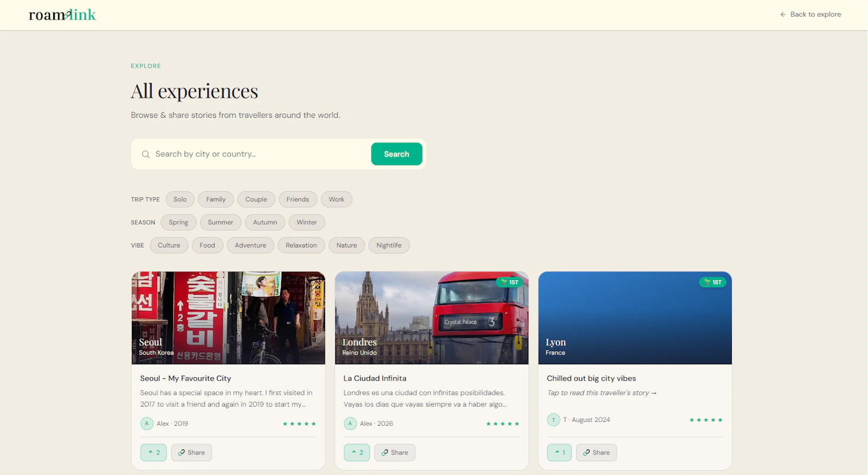
Task: Go back via Back to explore link
Action: [x=810, y=15]
